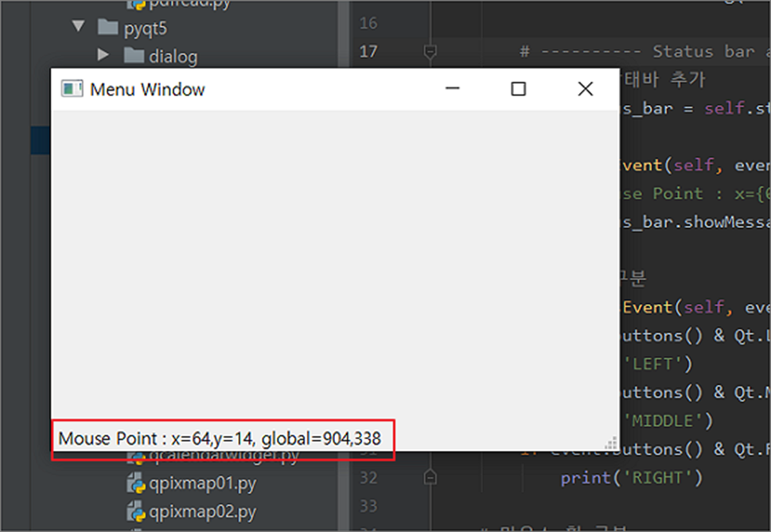The image size is (771, 532).
Task: Toggle the fold marker on line 32
Action: pyautogui.click(x=430, y=477)
